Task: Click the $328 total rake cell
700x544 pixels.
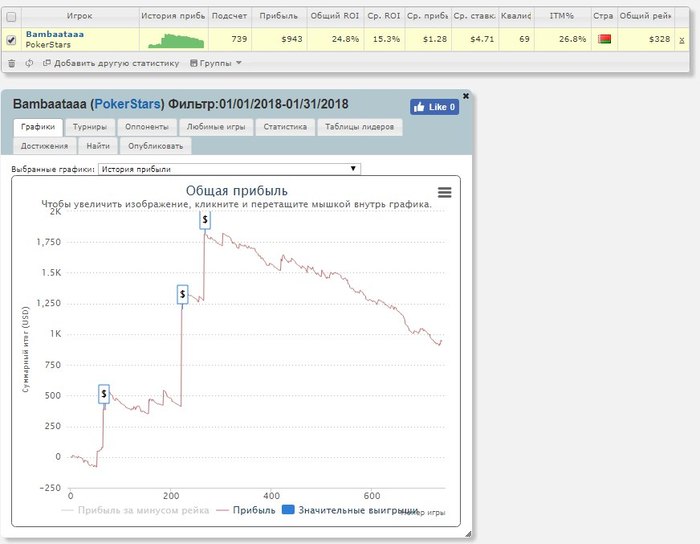Action: (x=646, y=39)
